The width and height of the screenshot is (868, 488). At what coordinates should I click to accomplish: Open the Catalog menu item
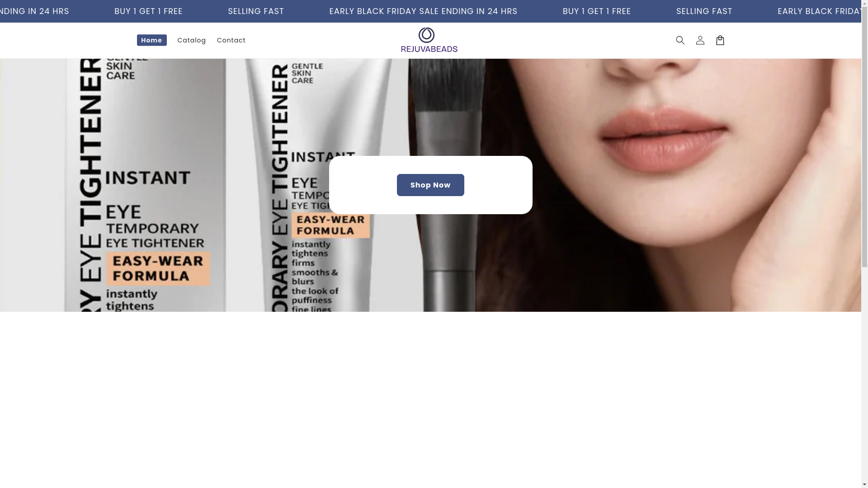point(192,40)
